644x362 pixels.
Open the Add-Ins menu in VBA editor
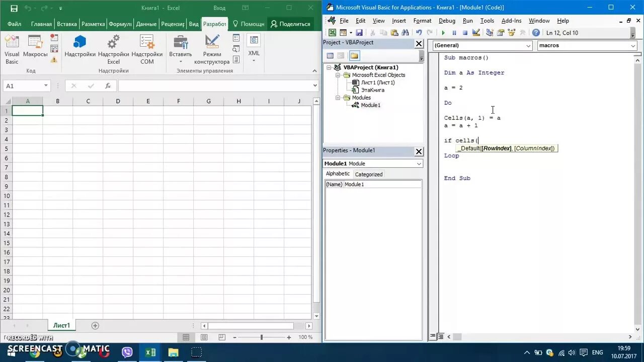point(512,21)
